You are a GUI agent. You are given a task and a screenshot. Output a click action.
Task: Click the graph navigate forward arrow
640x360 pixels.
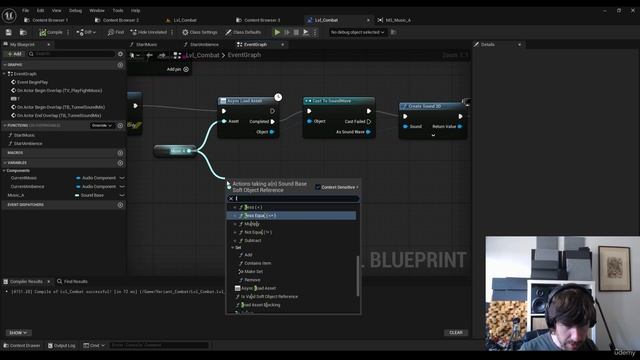tap(162, 55)
